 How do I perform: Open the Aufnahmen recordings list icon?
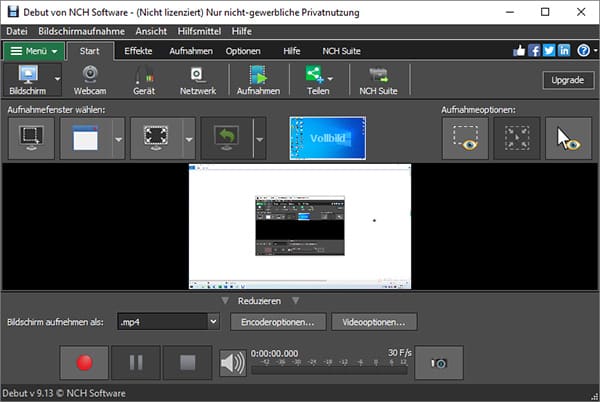pyautogui.click(x=258, y=80)
